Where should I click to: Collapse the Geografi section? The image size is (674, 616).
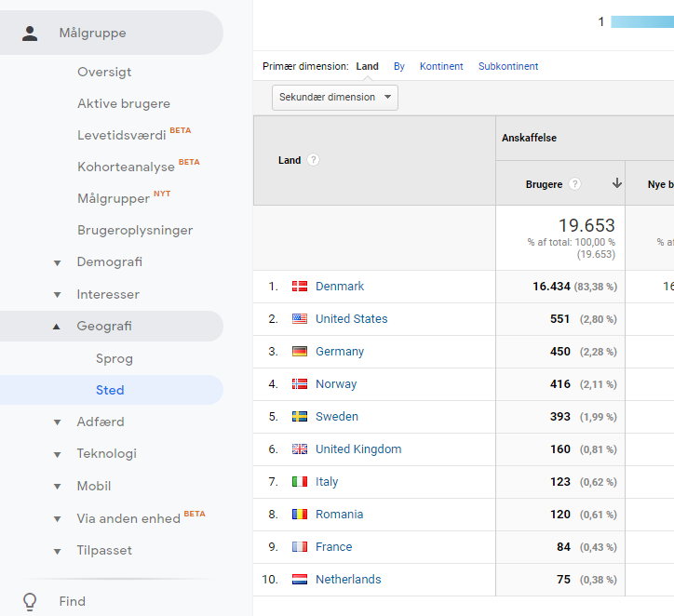point(58,327)
